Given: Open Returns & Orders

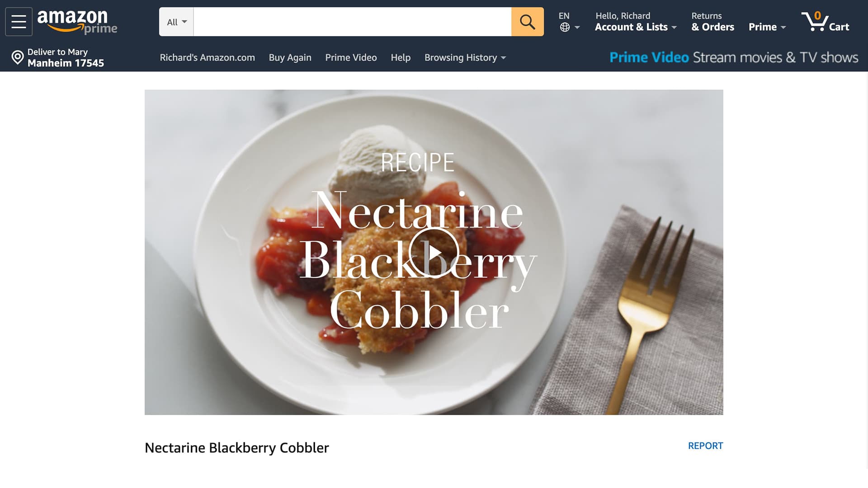Looking at the screenshot, I should [x=712, y=22].
